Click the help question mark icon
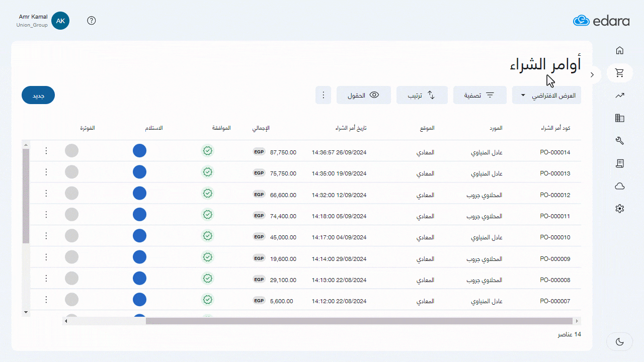The height and width of the screenshot is (362, 644). pos(92,21)
